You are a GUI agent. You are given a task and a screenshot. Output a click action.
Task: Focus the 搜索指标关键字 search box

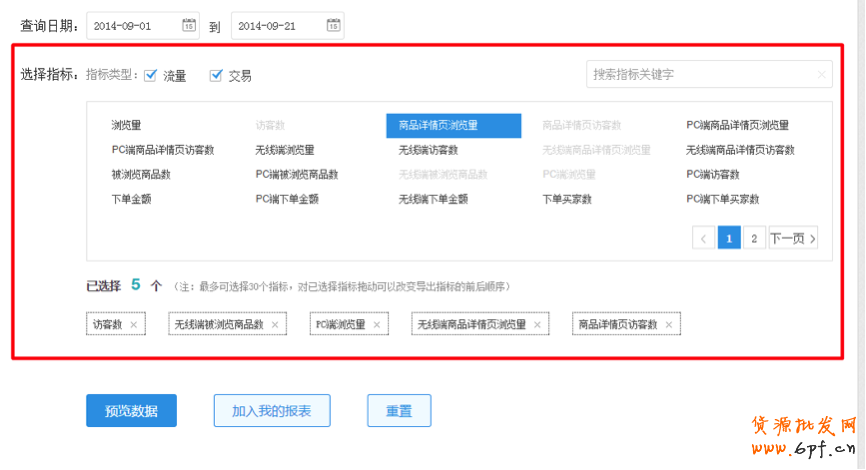click(x=709, y=75)
